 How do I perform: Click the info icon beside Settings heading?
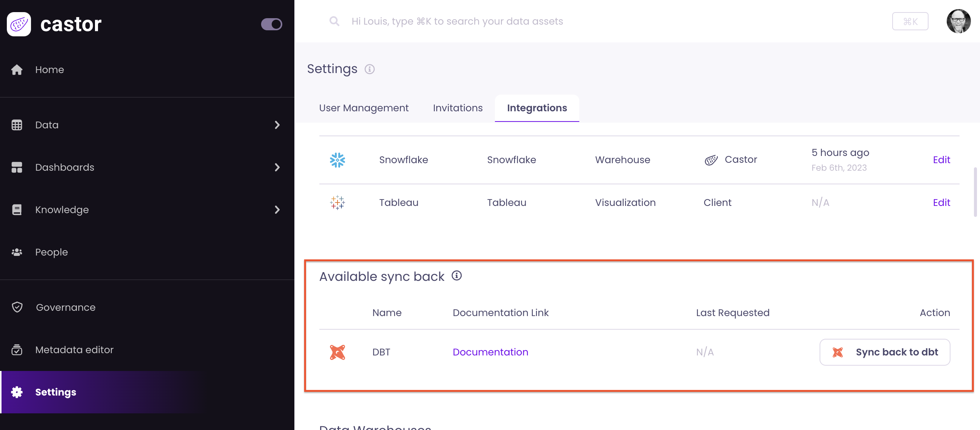tap(369, 69)
